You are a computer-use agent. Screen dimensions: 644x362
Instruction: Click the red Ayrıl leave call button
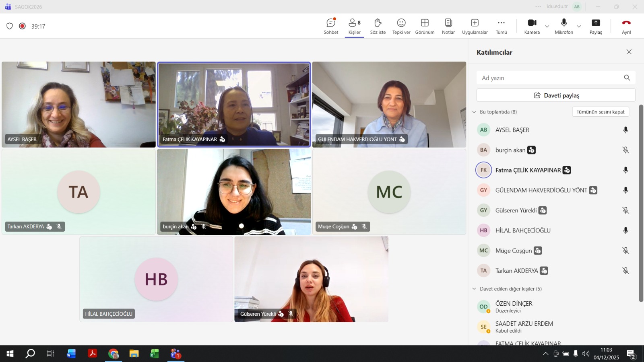[x=626, y=26]
